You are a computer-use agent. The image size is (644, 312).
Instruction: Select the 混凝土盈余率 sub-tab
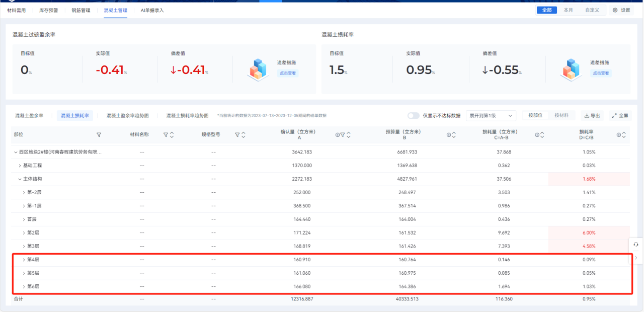[x=29, y=116]
